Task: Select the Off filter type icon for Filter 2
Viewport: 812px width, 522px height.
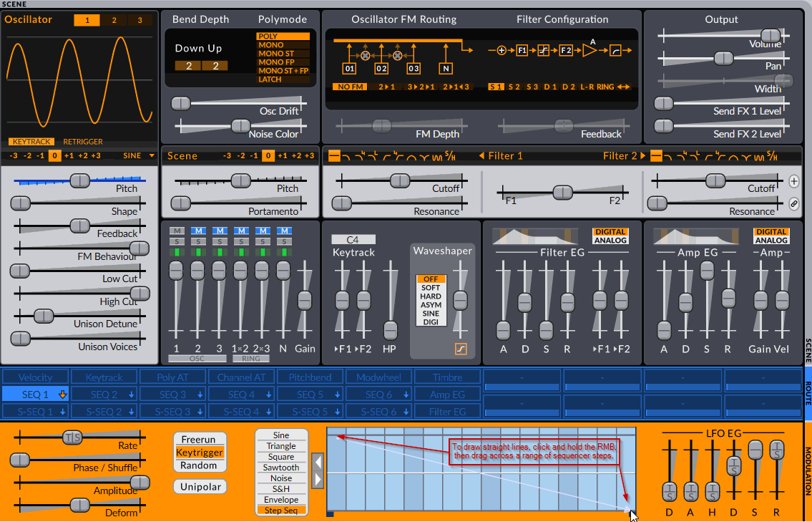Action: pos(656,155)
